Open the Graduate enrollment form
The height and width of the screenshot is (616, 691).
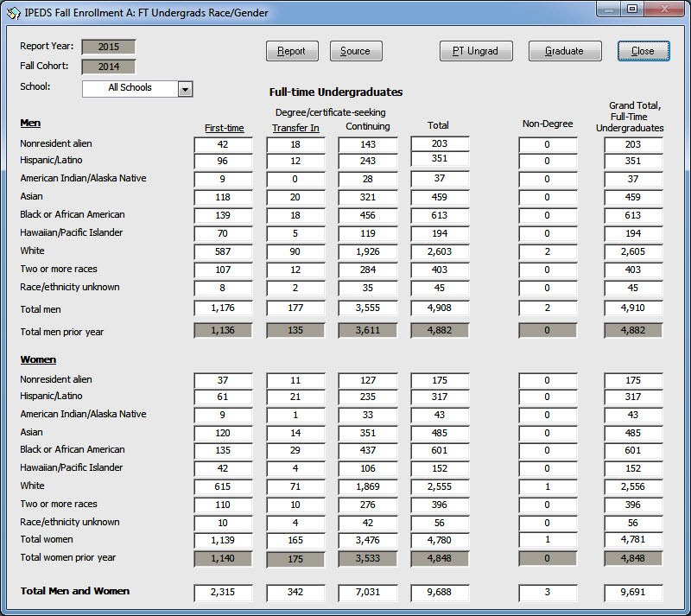point(565,51)
